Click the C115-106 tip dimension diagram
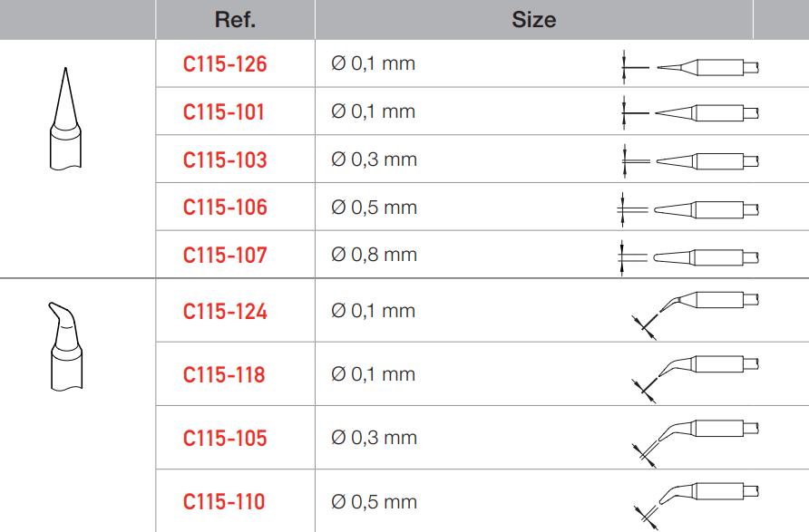809x532 pixels. pos(691,208)
